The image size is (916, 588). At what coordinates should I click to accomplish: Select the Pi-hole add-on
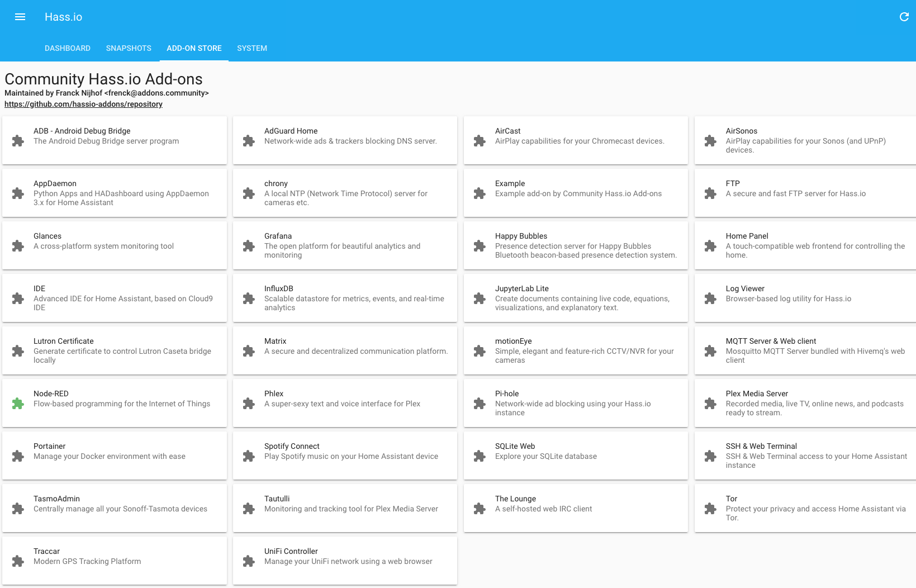point(576,403)
